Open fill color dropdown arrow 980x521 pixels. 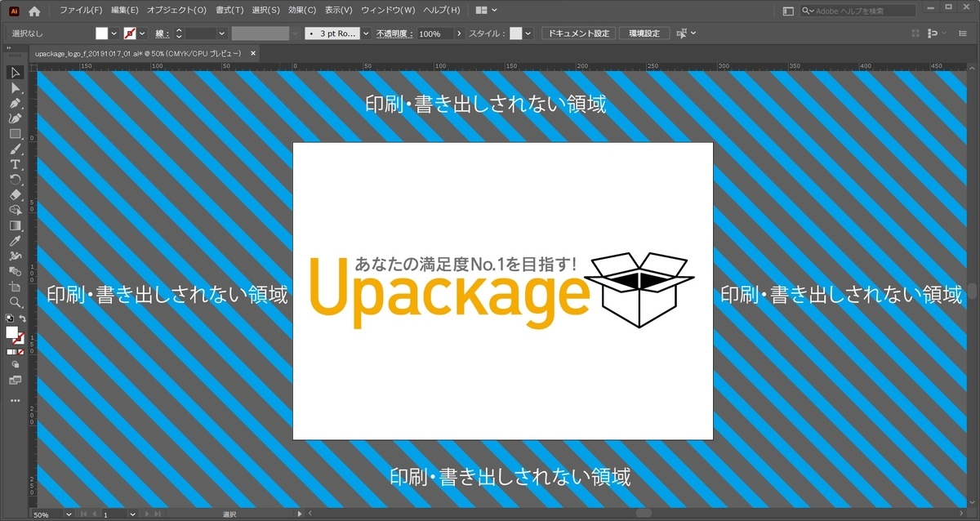[114, 33]
